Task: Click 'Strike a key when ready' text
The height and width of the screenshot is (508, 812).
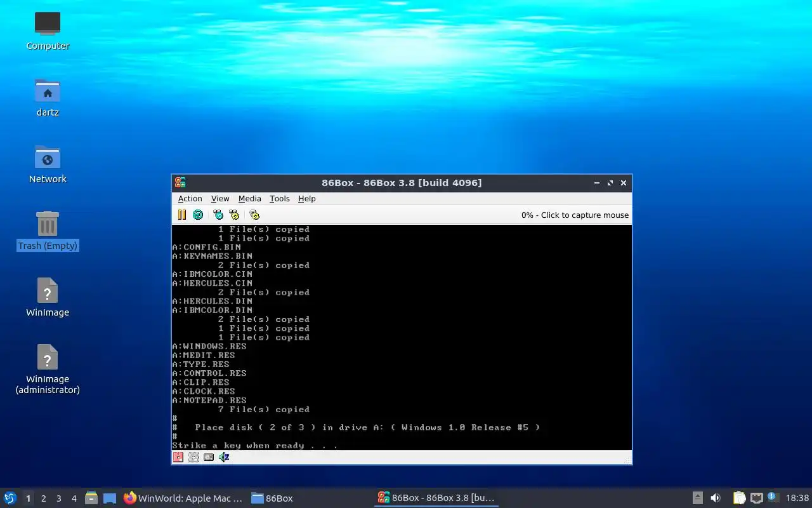Action: pos(254,446)
